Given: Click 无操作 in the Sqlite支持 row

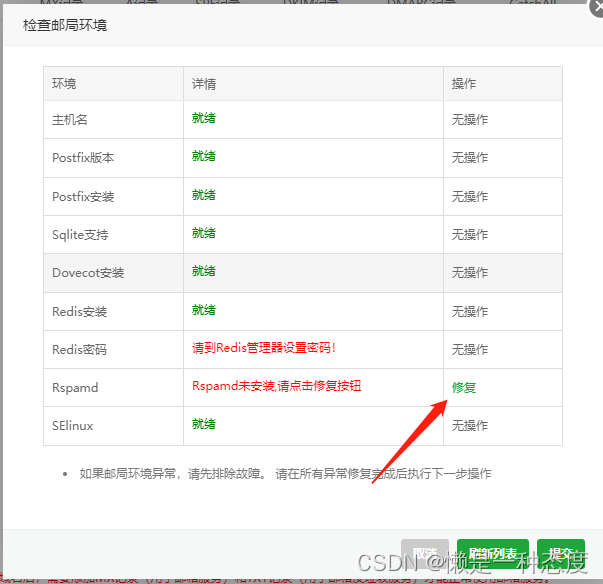Looking at the screenshot, I should point(470,235).
